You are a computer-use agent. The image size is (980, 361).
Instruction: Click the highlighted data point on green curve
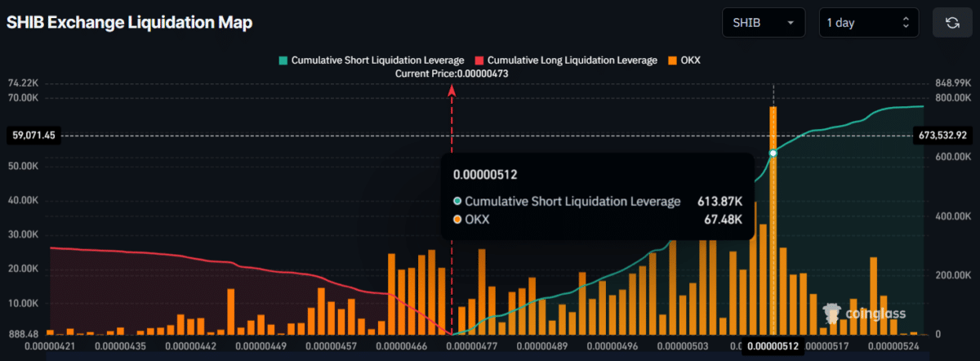coord(773,154)
